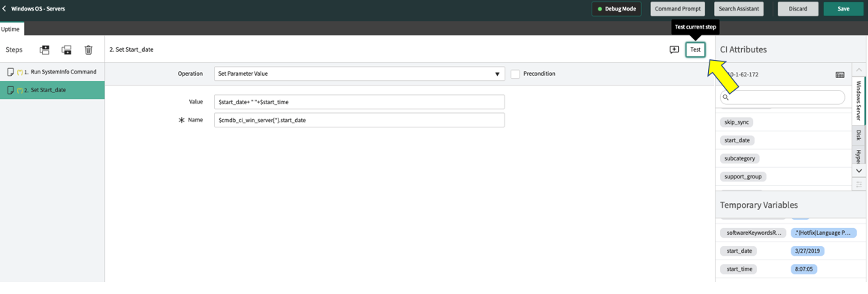Click the Value input field
868x294 pixels.
pos(359,102)
